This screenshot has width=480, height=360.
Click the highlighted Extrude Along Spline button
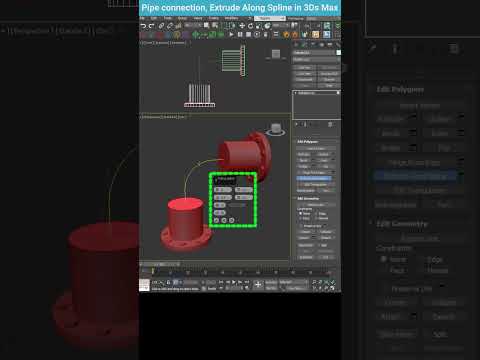[314, 178]
